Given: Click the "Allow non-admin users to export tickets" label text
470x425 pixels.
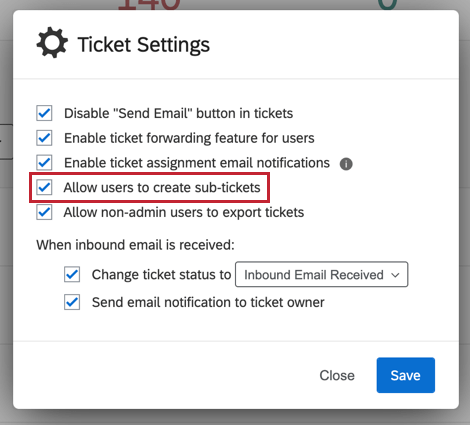Looking at the screenshot, I should pos(184,212).
